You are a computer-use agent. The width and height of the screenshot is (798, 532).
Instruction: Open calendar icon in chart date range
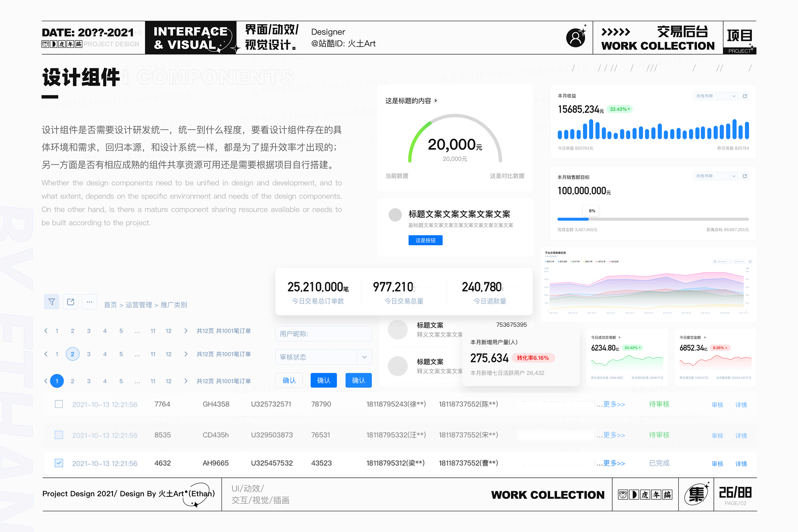click(x=715, y=261)
